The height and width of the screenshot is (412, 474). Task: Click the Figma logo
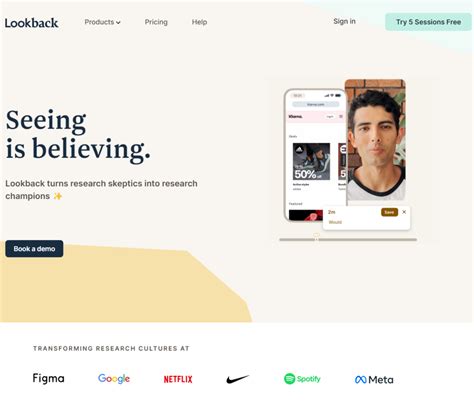49,379
